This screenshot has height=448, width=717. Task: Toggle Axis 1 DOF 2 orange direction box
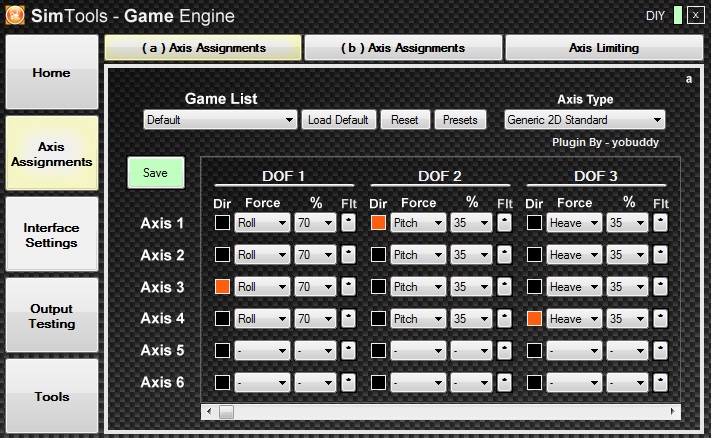click(378, 223)
